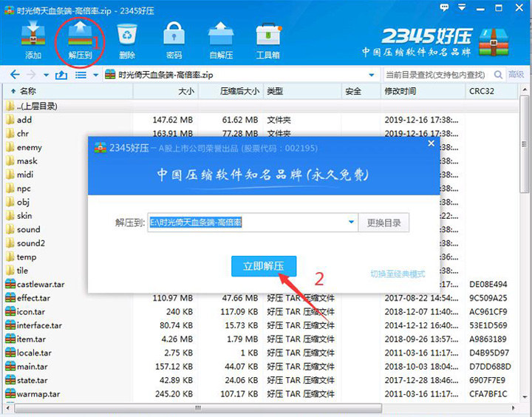The height and width of the screenshot is (417, 532).
Task: Go forward with the right arrow button
Action: [x=31, y=75]
